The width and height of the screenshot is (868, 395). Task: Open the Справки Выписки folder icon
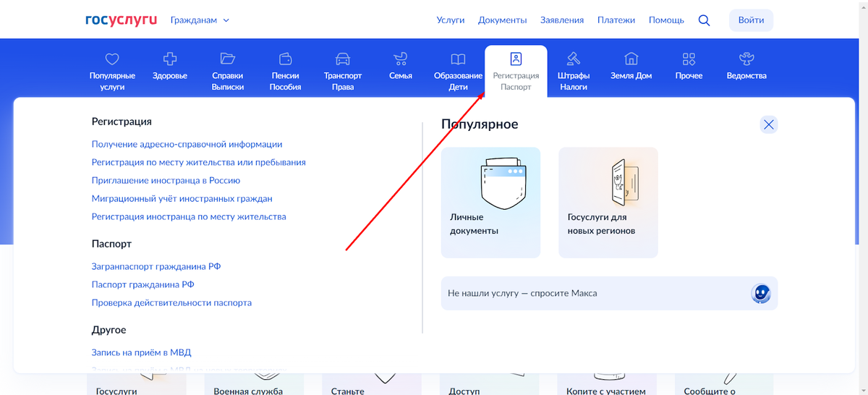tap(228, 59)
